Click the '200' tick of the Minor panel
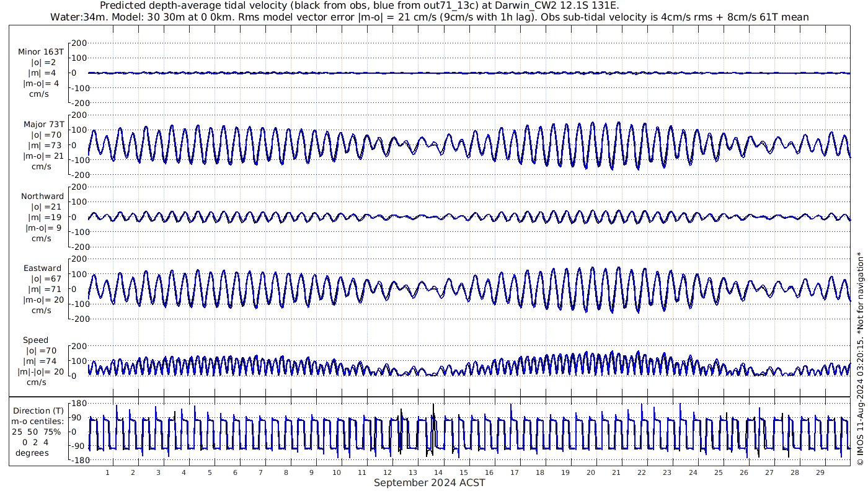868x496 pixels. point(79,43)
